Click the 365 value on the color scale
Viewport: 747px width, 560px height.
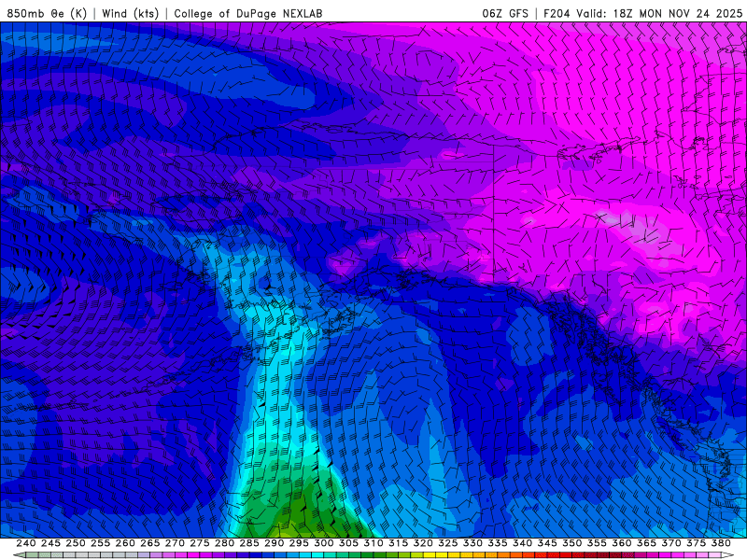(646, 543)
